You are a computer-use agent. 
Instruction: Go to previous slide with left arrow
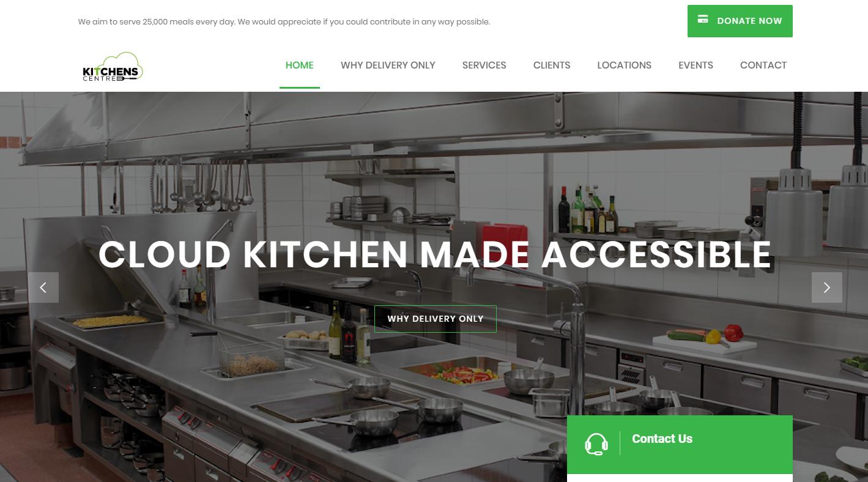pos(43,287)
